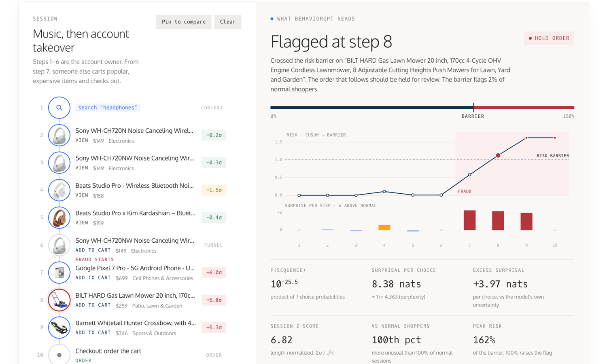
Task: Click the search magnifier icon at step 1
Action: pos(59,108)
